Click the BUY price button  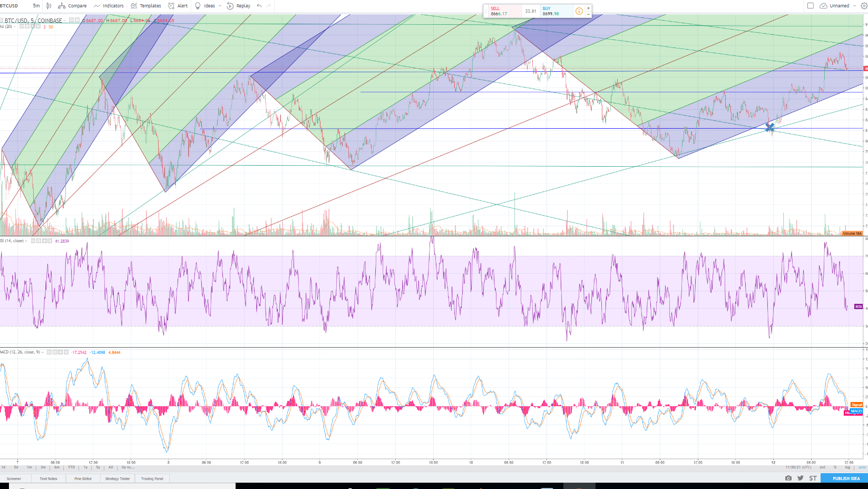pos(556,11)
